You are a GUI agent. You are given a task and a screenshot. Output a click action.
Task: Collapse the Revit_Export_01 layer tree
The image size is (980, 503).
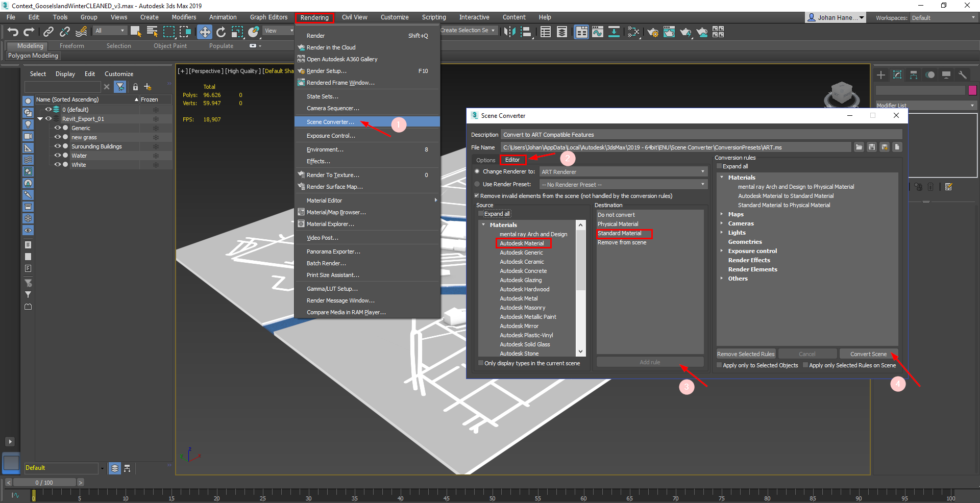[x=40, y=119]
